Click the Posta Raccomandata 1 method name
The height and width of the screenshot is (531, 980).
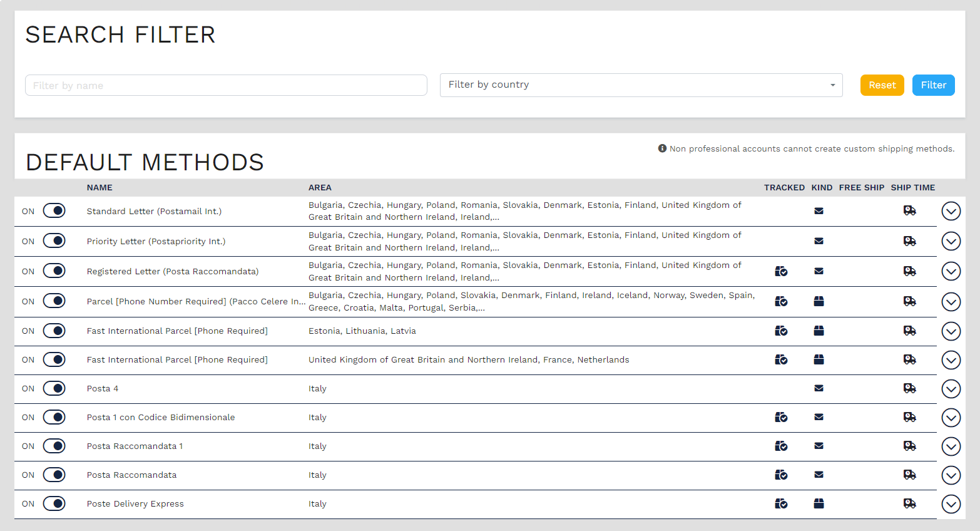click(135, 446)
